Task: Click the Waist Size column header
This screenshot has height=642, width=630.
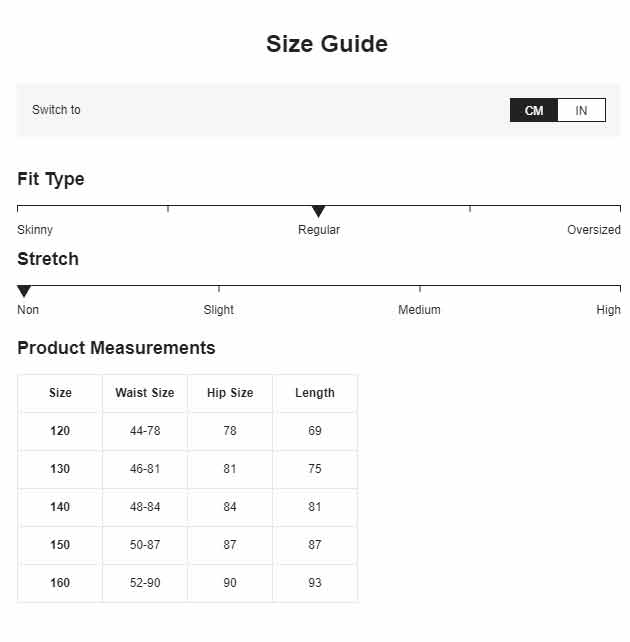Action: point(145,393)
